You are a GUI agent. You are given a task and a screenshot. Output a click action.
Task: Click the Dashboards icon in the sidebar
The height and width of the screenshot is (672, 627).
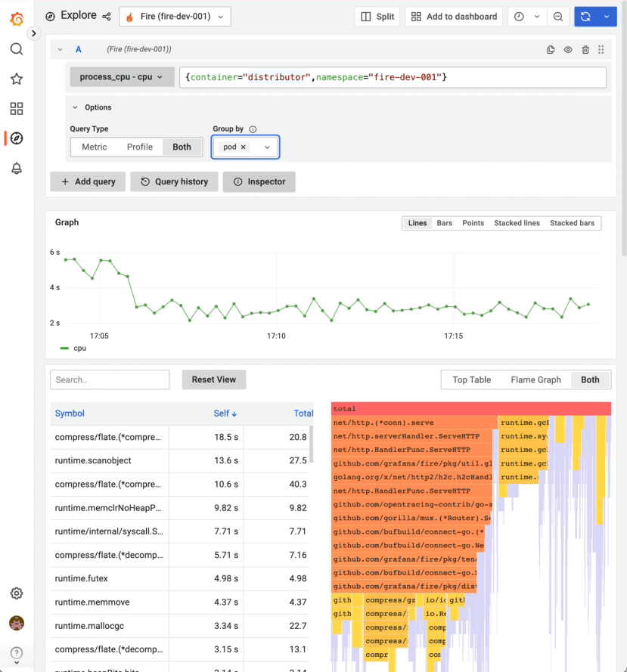coord(17,108)
